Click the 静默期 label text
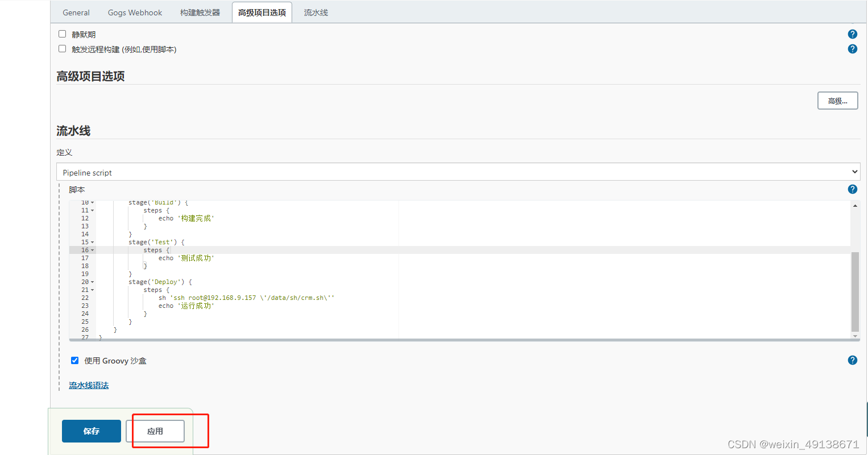 [84, 35]
